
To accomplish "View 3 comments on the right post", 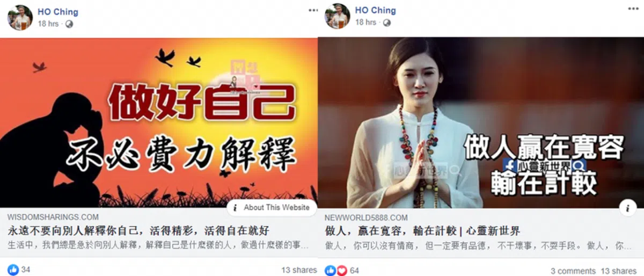I will 573,271.
